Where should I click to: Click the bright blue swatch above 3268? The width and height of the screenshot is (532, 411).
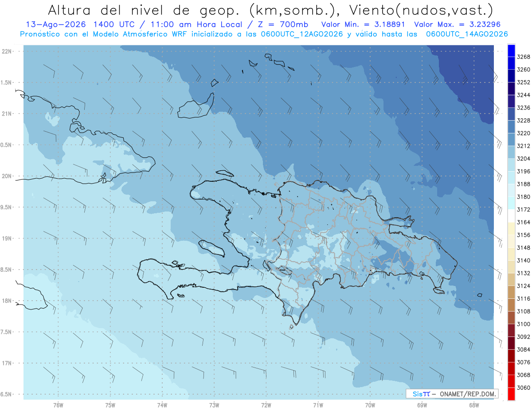511,51
